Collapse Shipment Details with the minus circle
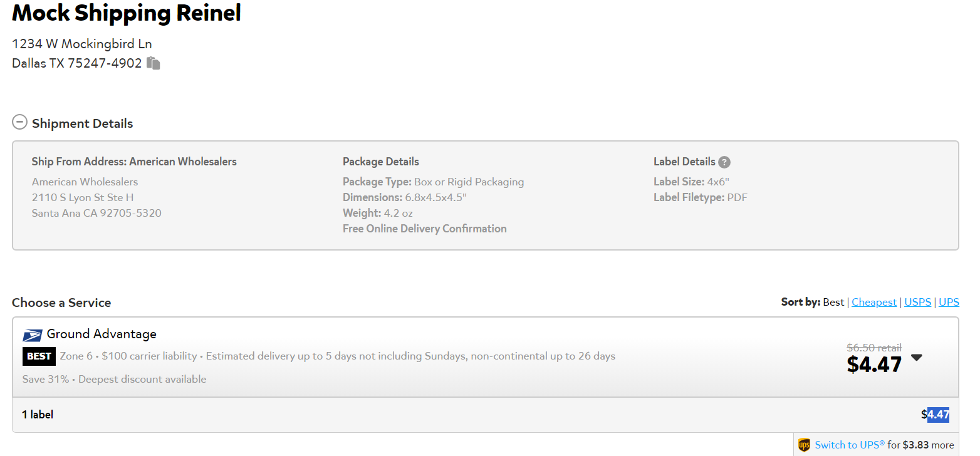This screenshot has width=980, height=456. (19, 122)
